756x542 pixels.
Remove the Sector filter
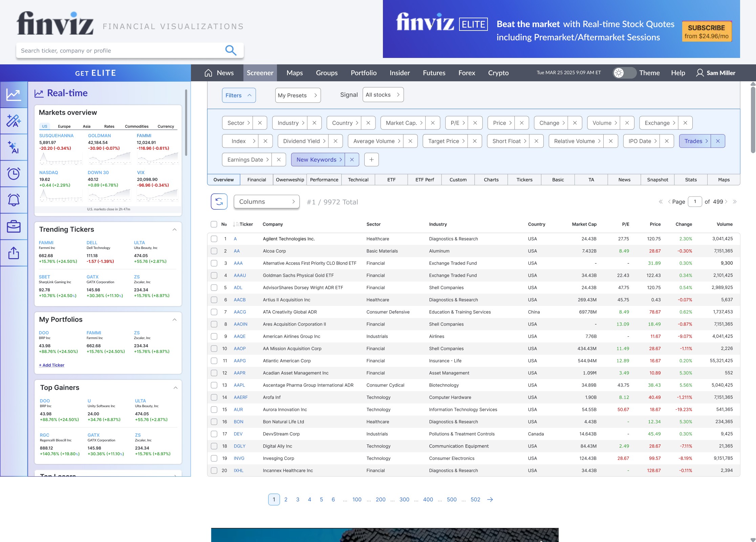click(260, 123)
